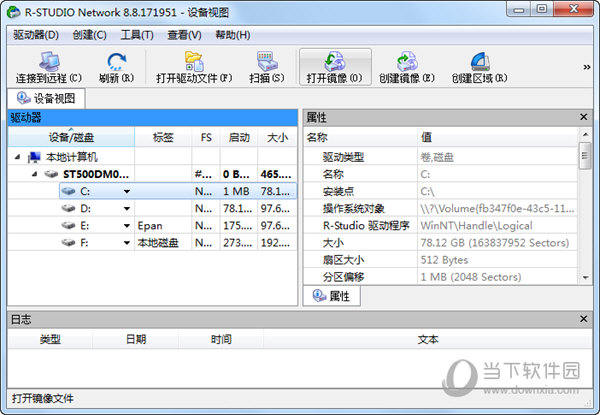Click the E: volume drive icon

click(x=68, y=226)
